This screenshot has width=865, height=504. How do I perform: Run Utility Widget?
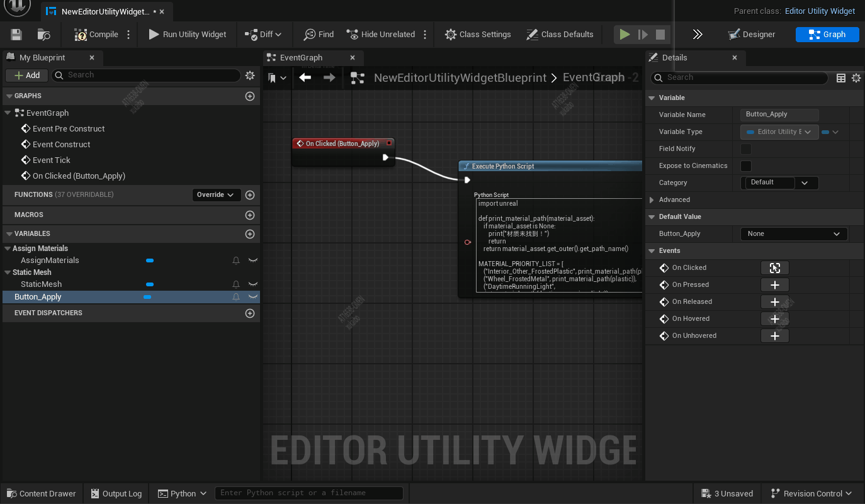[187, 35]
